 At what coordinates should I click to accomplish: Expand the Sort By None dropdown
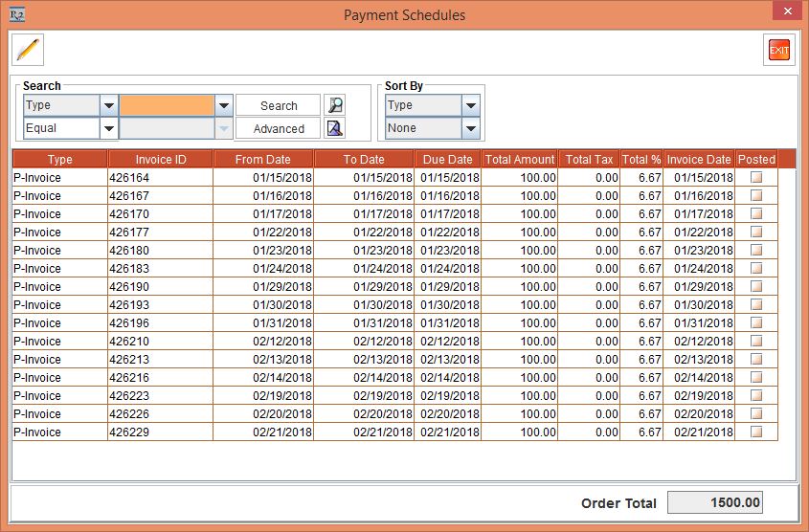pos(470,128)
